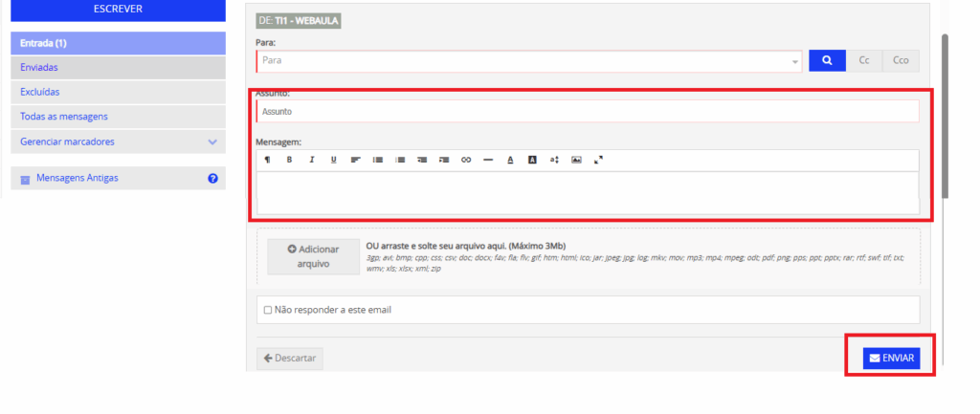Viewport: 980px width, 414px height.
Task: Open the text color picker
Action: point(510,160)
